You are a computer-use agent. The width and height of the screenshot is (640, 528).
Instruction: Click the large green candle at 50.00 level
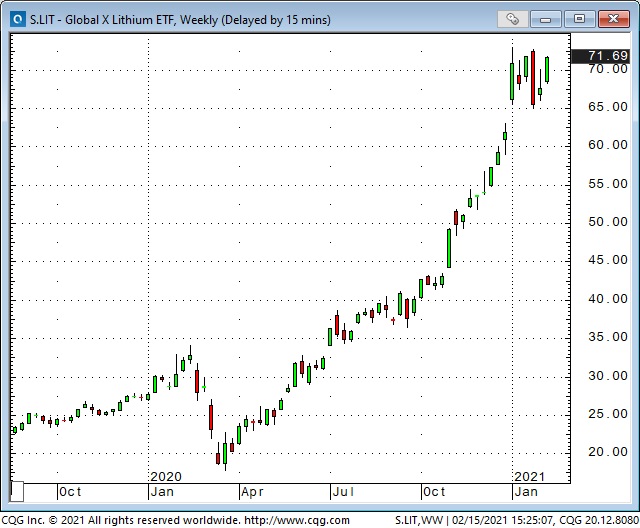pyautogui.click(x=449, y=248)
